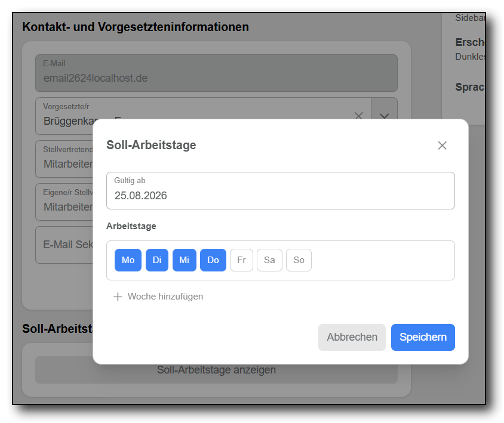The width and height of the screenshot is (504, 423).
Task: Click the disabled E-Mail field
Action: tap(216, 73)
